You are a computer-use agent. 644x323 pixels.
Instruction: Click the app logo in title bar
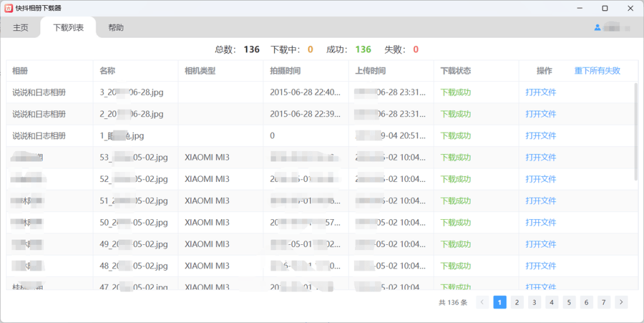(8, 8)
